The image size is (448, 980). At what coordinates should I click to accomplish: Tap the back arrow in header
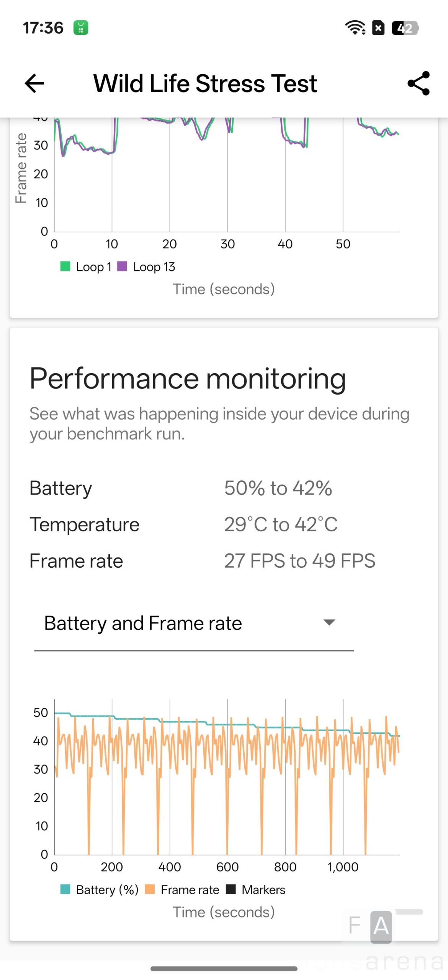[34, 83]
